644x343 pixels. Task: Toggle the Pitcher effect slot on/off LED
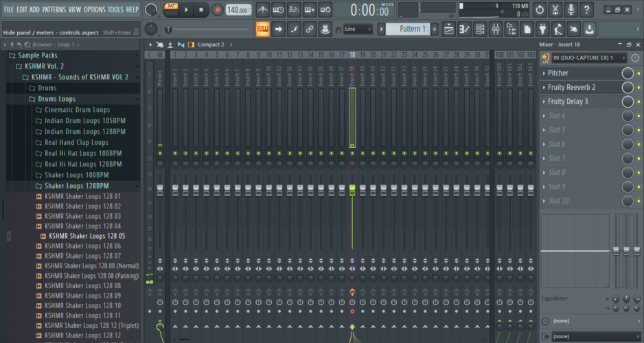coord(639,73)
